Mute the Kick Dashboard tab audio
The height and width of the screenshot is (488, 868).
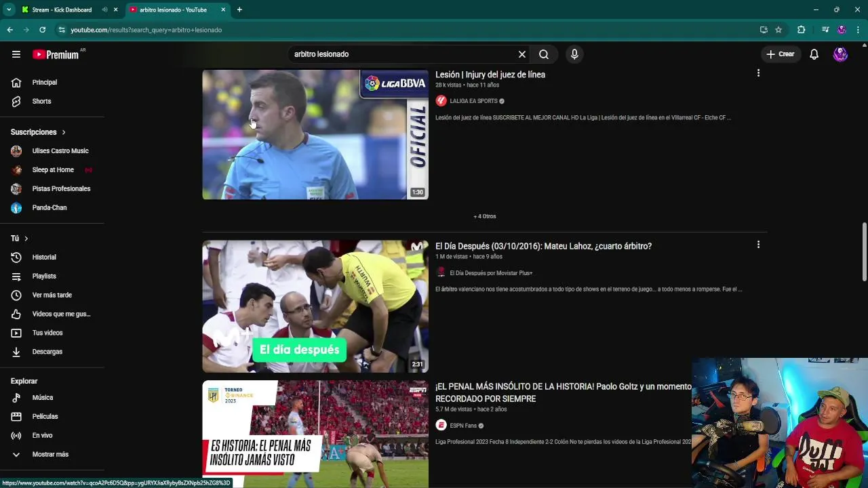(104, 9)
